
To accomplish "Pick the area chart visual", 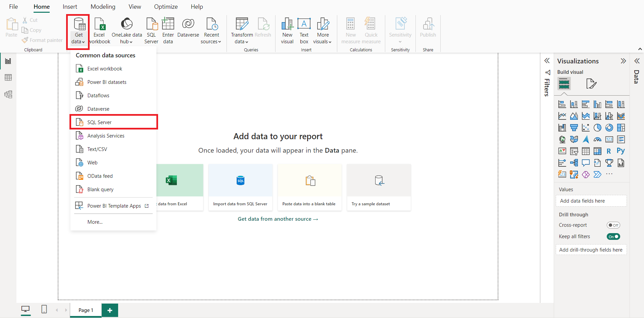I will [574, 116].
